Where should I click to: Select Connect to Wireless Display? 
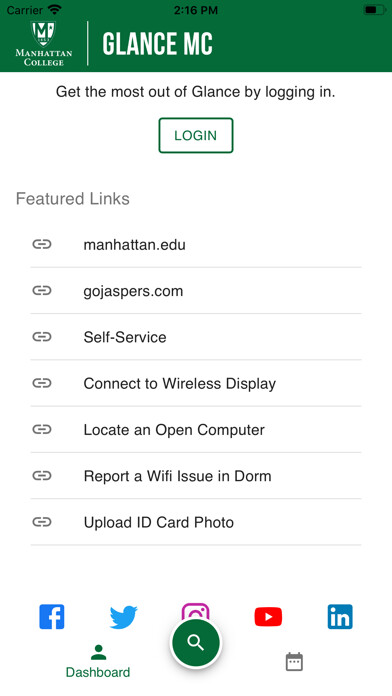(196, 384)
